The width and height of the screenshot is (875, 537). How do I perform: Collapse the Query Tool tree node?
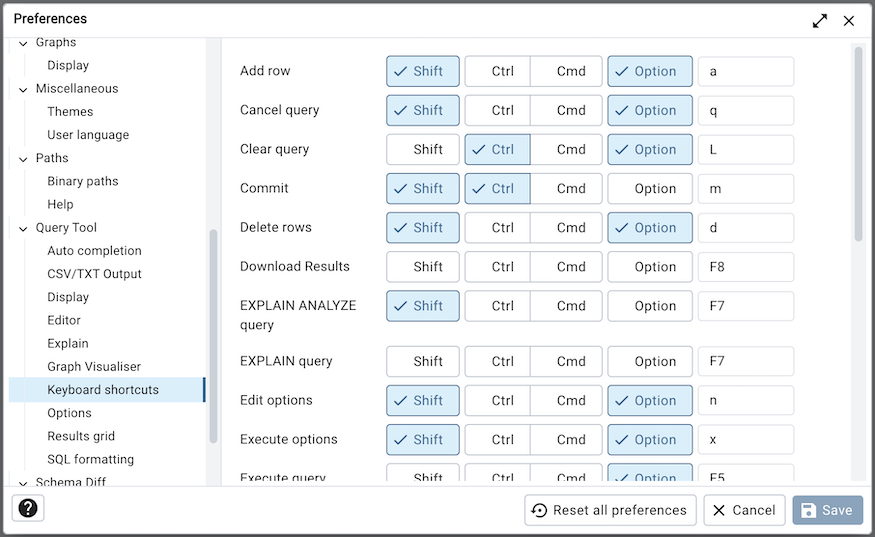pyautogui.click(x=23, y=228)
